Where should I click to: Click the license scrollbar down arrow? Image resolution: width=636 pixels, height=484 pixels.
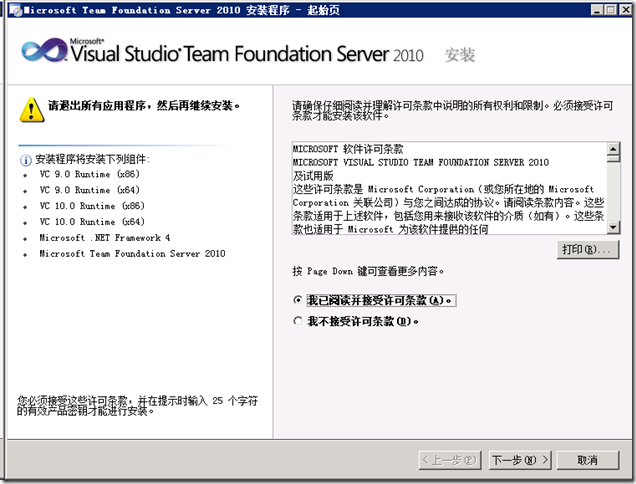613,227
